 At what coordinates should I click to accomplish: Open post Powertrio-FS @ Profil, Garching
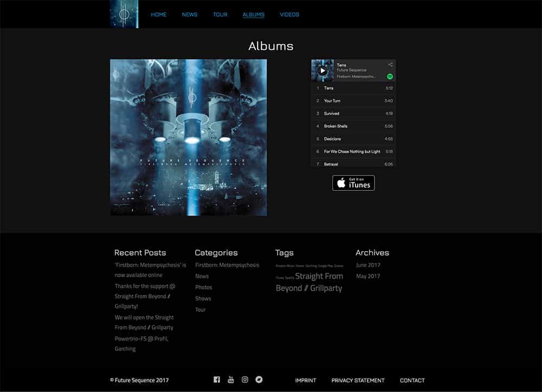point(141,344)
